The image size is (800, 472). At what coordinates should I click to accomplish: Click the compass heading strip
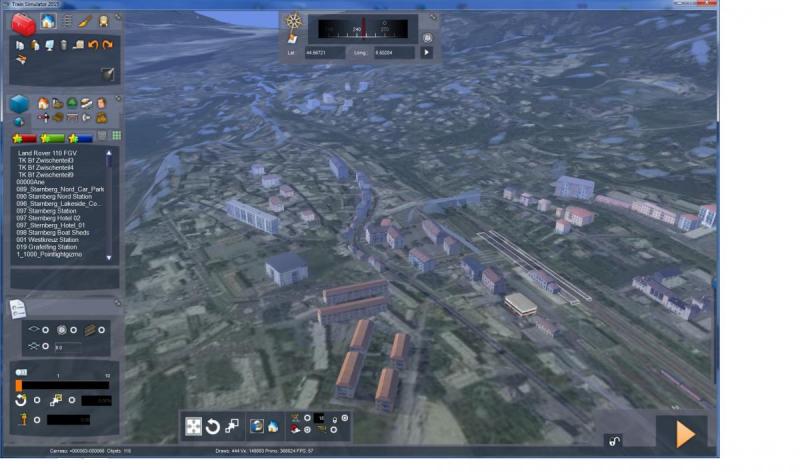pos(363,29)
